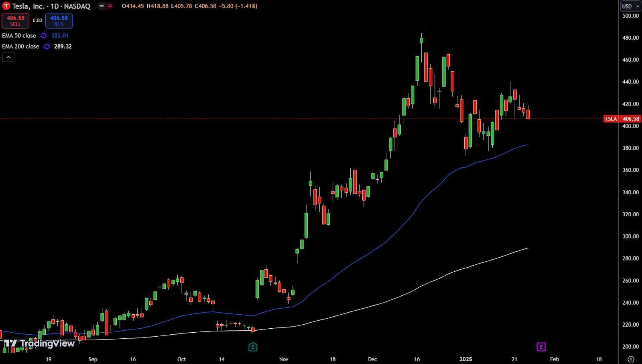The image size is (642, 364).
Task: Click the 2025 label on the time axis
Action: pyautogui.click(x=466, y=359)
